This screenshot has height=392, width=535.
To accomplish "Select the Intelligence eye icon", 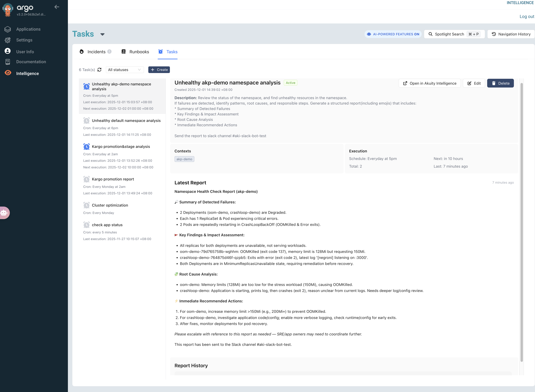I will coord(7,73).
